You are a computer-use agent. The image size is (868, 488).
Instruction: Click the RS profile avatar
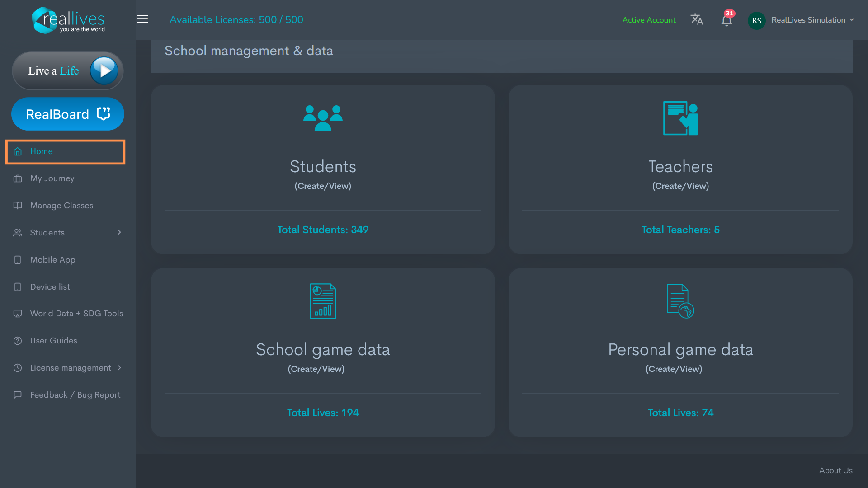(x=756, y=20)
